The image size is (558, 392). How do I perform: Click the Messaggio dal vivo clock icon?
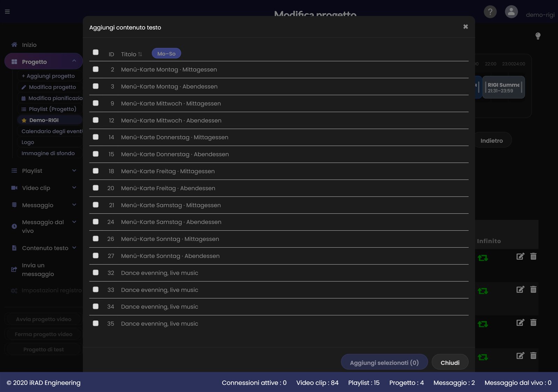(14, 226)
